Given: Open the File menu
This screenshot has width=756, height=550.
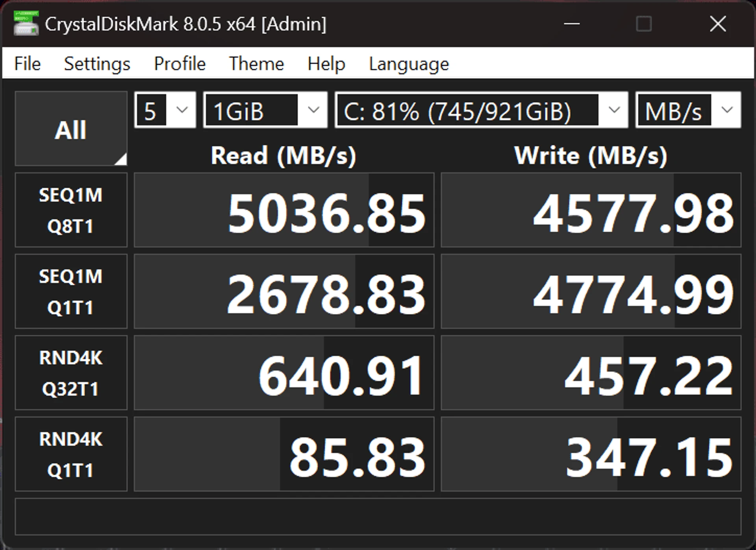Looking at the screenshot, I should [28, 63].
